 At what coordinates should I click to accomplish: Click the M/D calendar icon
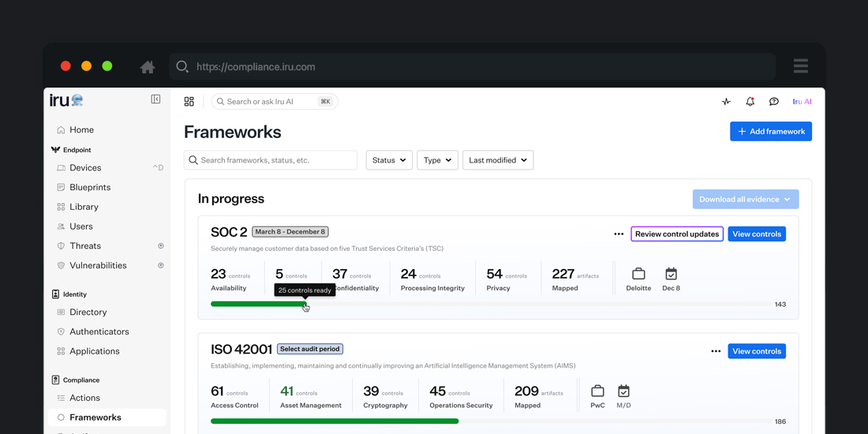(x=624, y=391)
